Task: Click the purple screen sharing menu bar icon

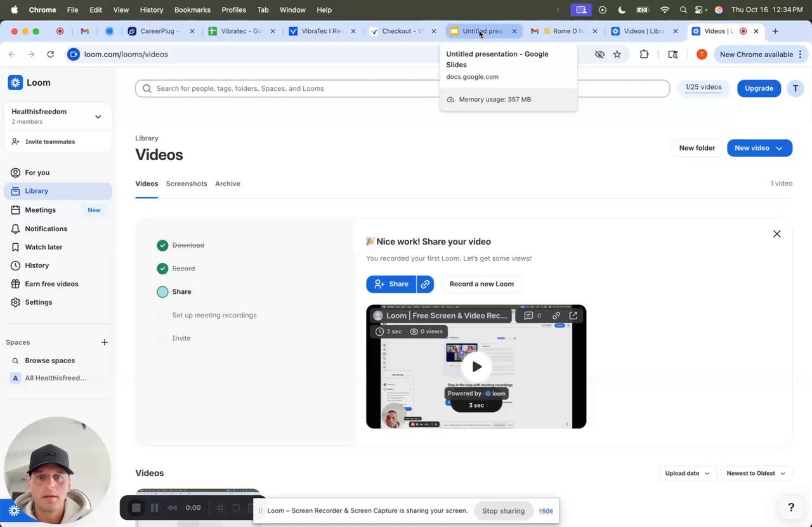Action: tap(580, 10)
